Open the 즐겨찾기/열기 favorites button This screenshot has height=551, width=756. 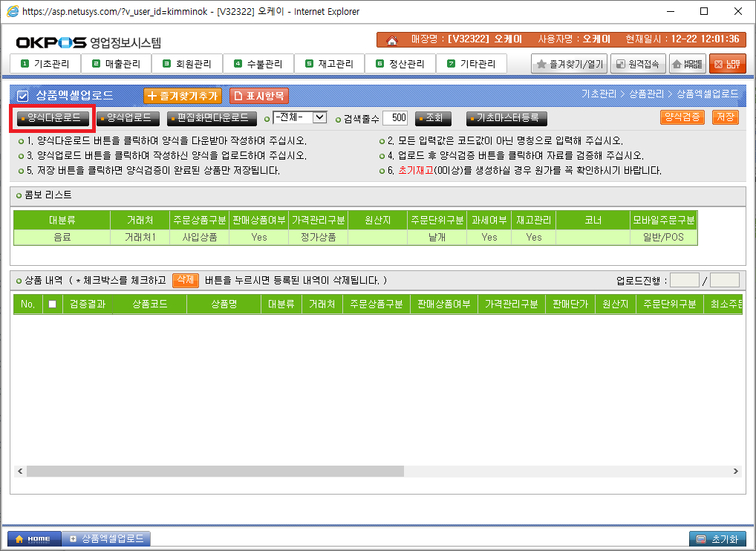570,64
